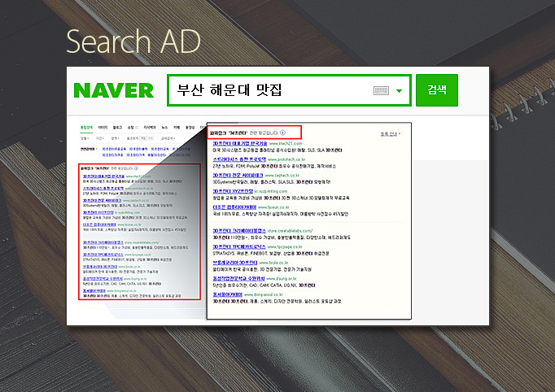Screen dimensions: 555x392
Task: Switch to the 블로그 tab
Action: (117, 127)
